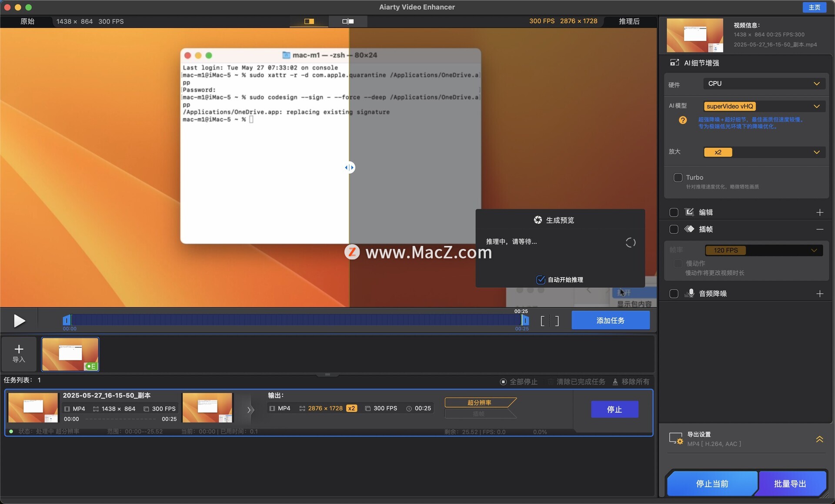The image size is (835, 504).
Task: Enable the 插帧 frame interpolation checkbox
Action: click(x=674, y=229)
